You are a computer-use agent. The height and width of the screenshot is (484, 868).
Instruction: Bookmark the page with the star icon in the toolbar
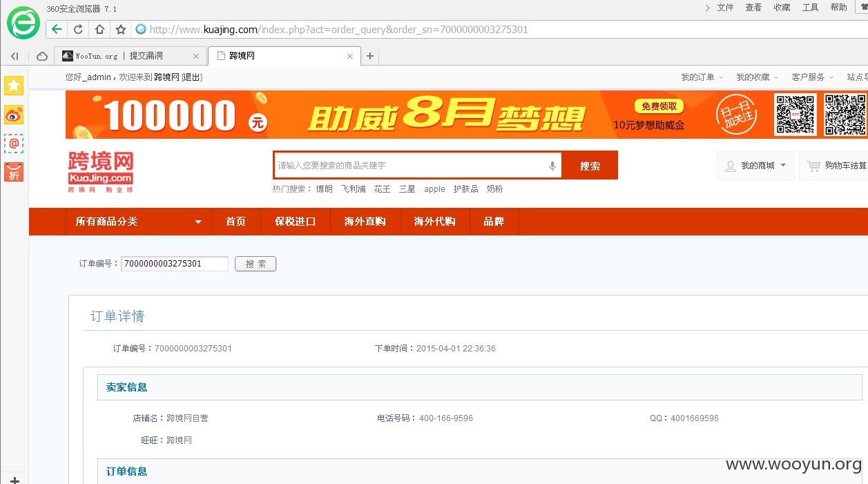pos(121,29)
